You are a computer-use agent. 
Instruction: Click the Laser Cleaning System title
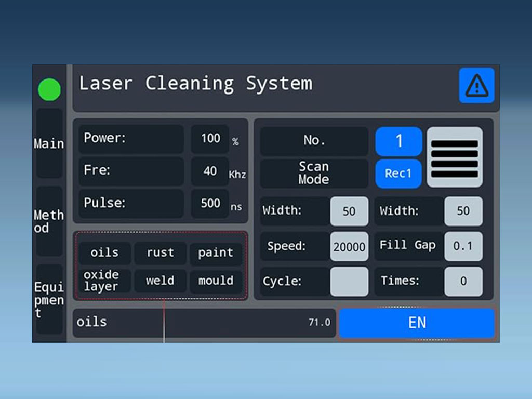coord(196,84)
